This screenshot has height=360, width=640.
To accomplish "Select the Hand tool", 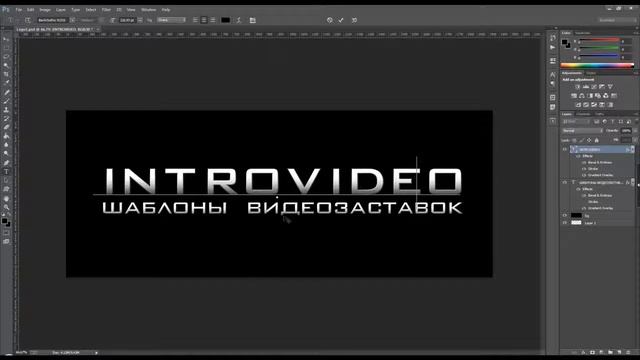I will 6,199.
